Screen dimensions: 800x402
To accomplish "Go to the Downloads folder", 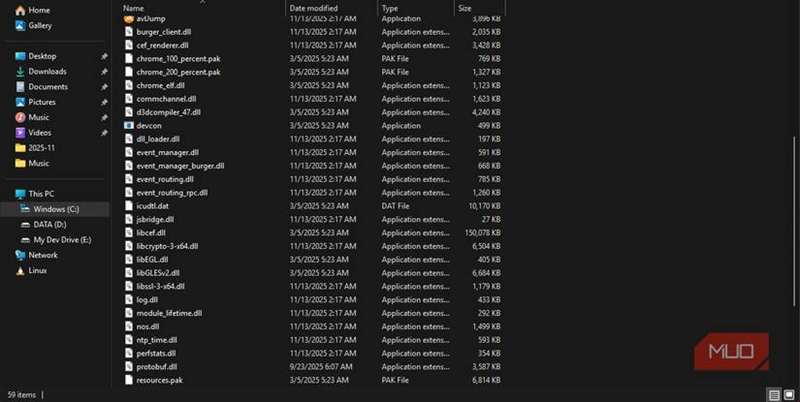I will [47, 72].
